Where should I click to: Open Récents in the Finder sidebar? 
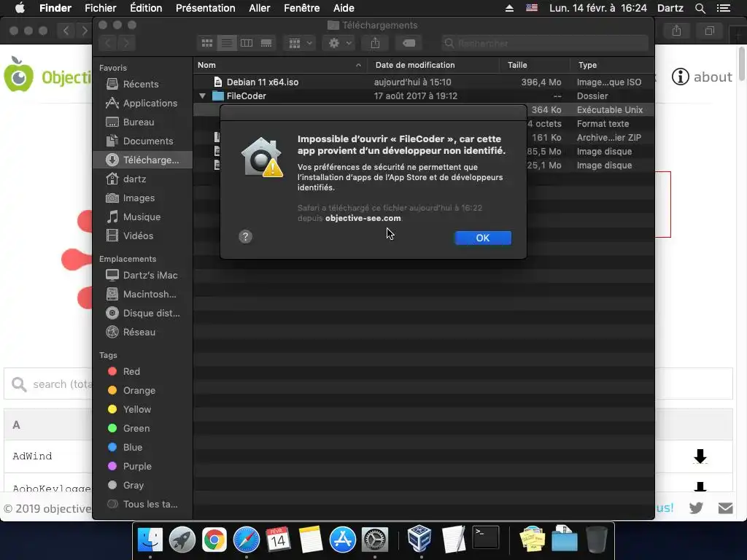coord(142,85)
